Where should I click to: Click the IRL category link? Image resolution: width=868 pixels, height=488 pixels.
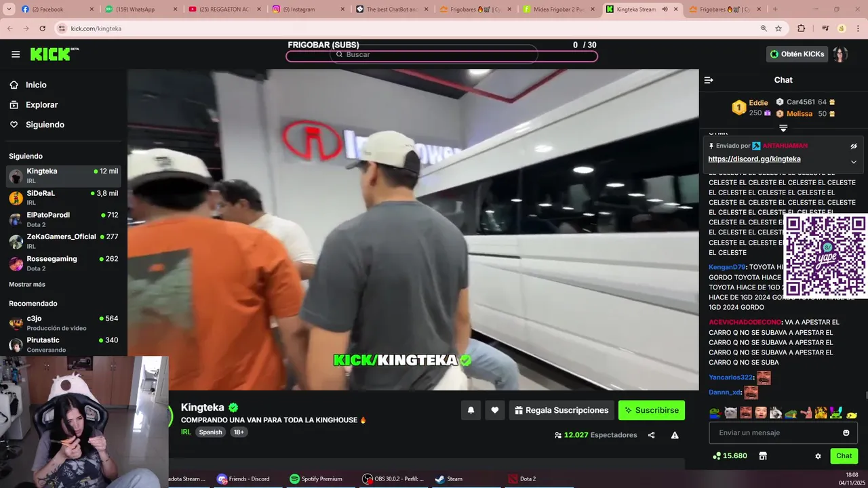186,432
